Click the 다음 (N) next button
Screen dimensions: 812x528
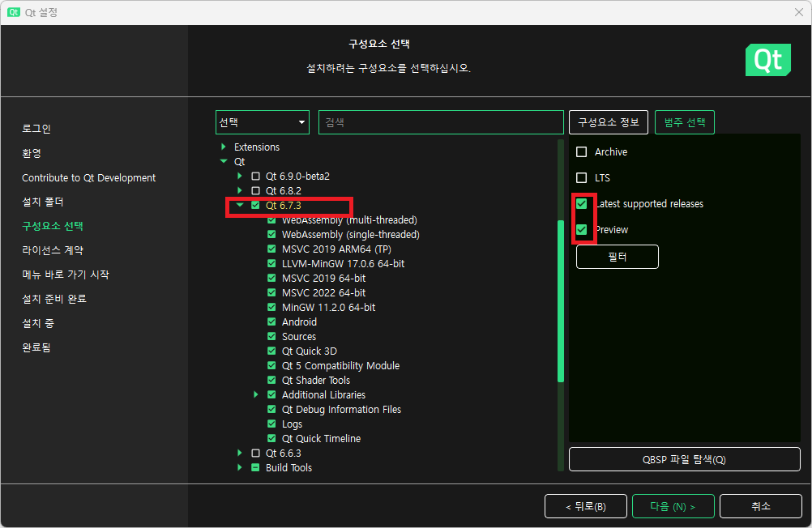[673, 506]
